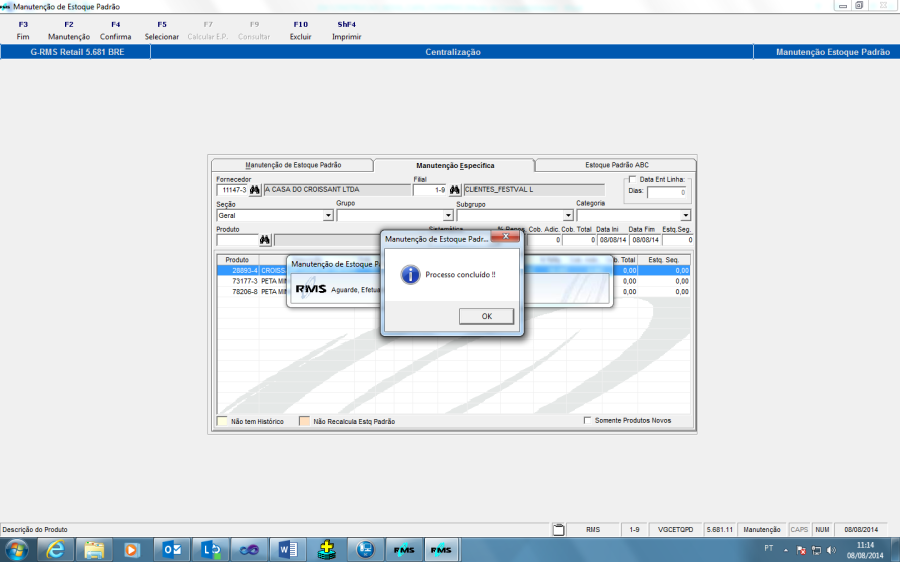Toggle Data Ent Linha checkbox

coord(633,179)
